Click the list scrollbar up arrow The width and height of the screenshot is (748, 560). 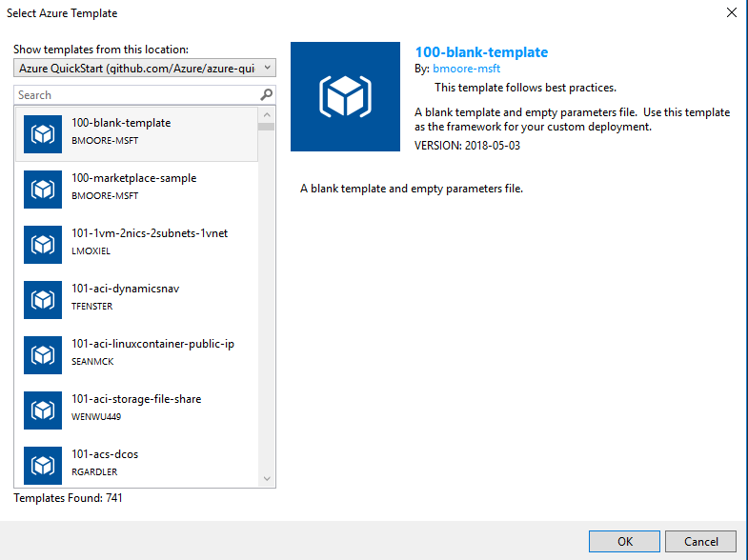point(267,115)
